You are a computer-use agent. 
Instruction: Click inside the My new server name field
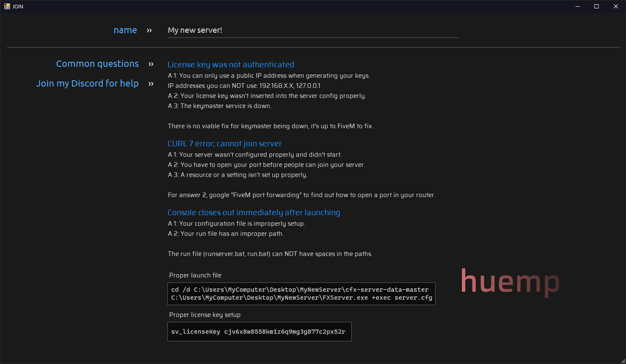click(313, 30)
